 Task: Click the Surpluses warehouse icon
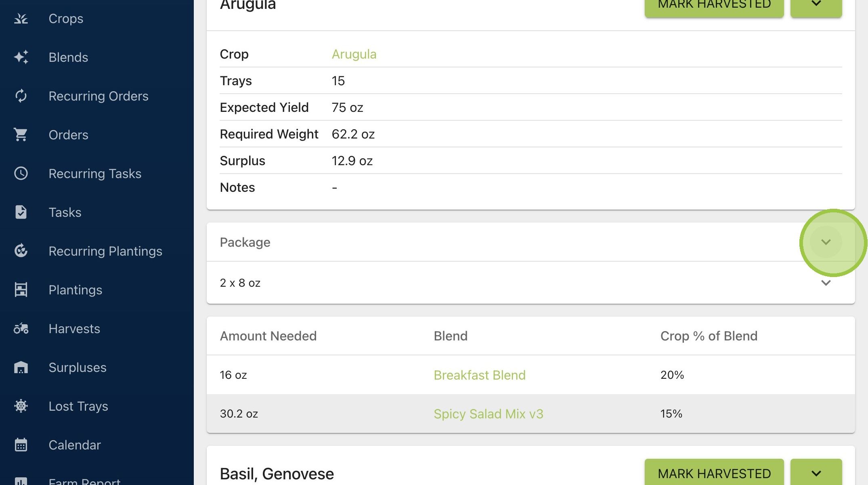click(21, 367)
